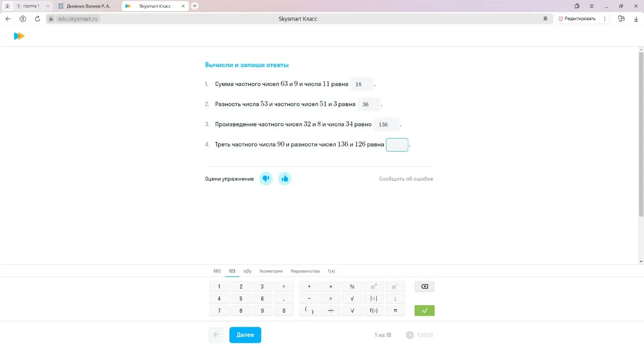This screenshot has width=644, height=349.
Task: Open the tab group dropdown next to группа 1
Action: 48,6
